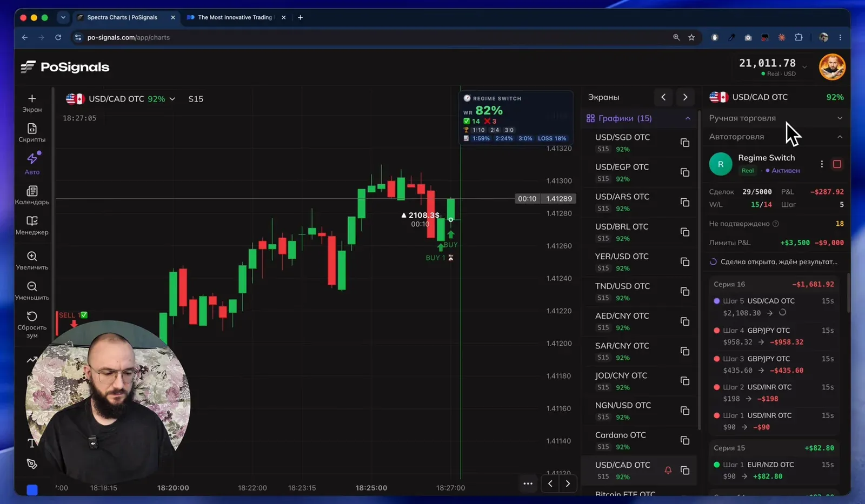
Task: Zoom in with Увеличить
Action: point(32,260)
